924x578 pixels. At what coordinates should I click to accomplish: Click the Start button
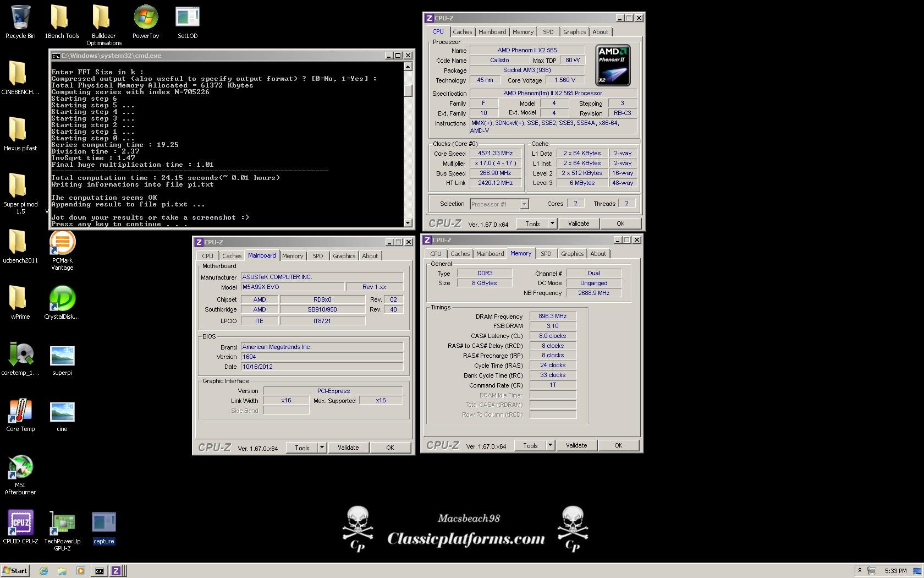15,571
